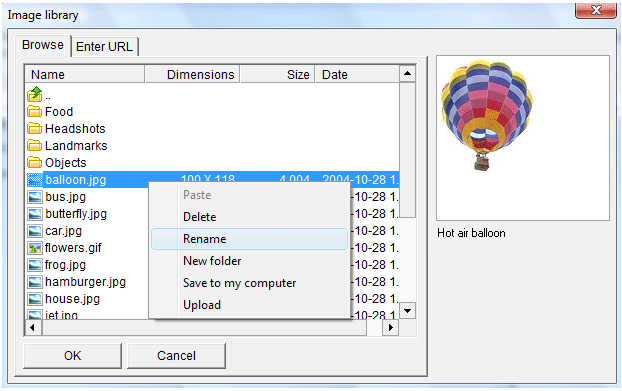Click the vertical scrollbar up arrow
Screen dimensions: 622x391
(x=407, y=73)
